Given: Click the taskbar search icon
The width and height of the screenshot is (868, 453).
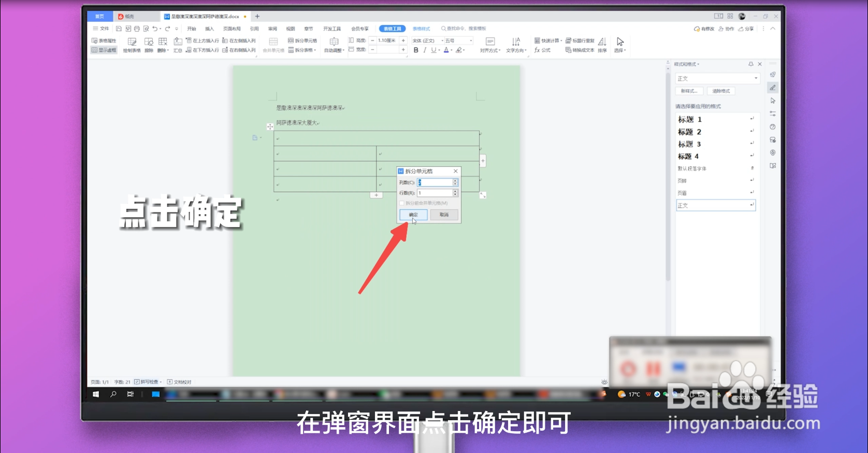Looking at the screenshot, I should [x=113, y=394].
